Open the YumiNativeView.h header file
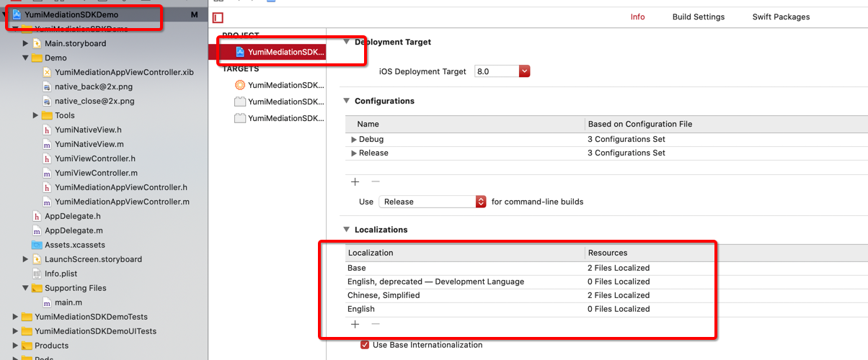 point(88,130)
